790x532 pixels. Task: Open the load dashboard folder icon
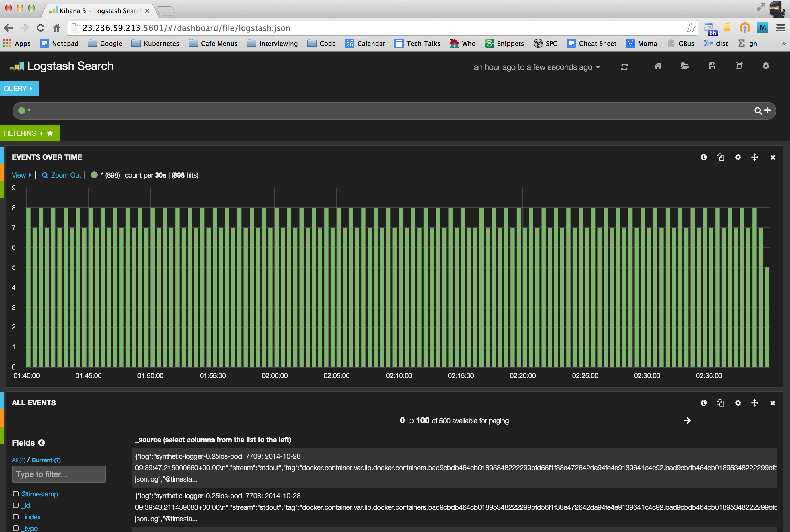pyautogui.click(x=685, y=66)
